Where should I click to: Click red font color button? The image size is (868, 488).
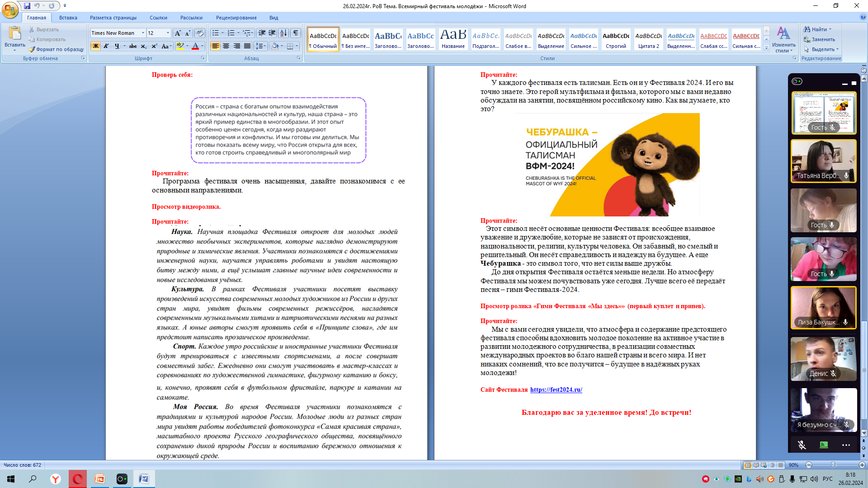pyautogui.click(x=195, y=46)
